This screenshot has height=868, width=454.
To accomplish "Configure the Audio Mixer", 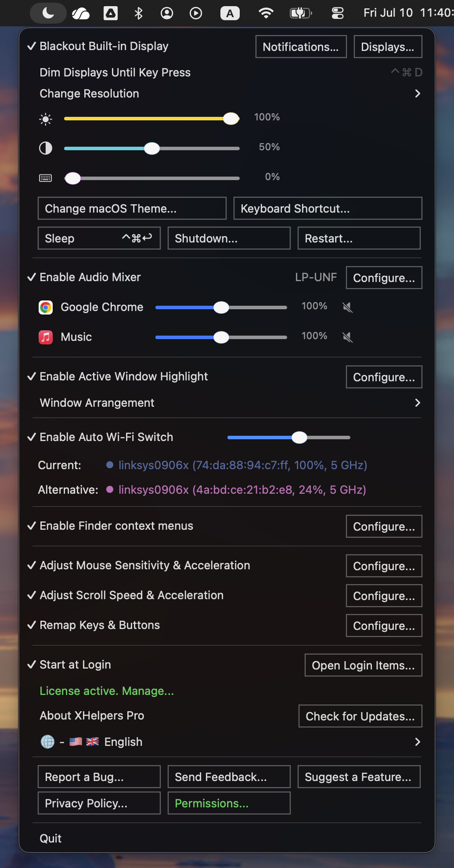I will (384, 278).
